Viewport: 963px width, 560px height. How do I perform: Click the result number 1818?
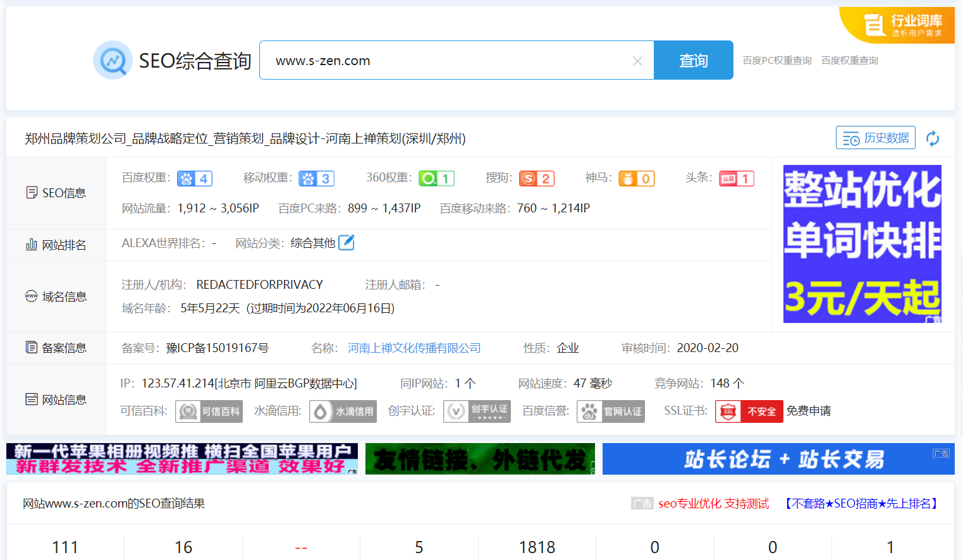click(537, 547)
